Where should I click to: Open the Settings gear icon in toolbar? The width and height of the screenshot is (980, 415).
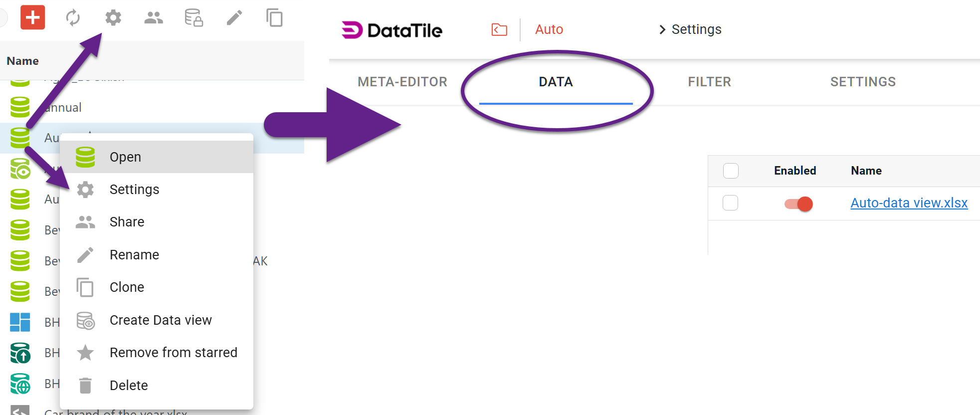(x=113, y=18)
